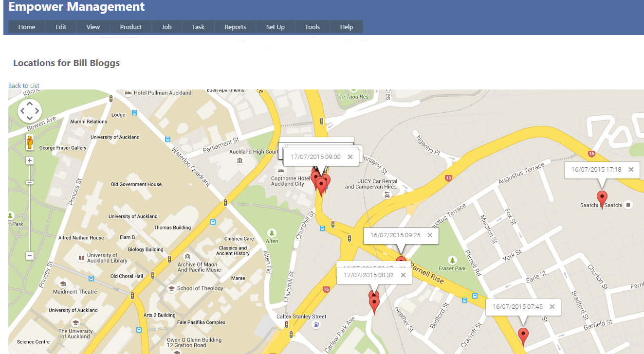Close the 17/07/2015 09:00 info window
This screenshot has width=644, height=354.
coord(350,157)
